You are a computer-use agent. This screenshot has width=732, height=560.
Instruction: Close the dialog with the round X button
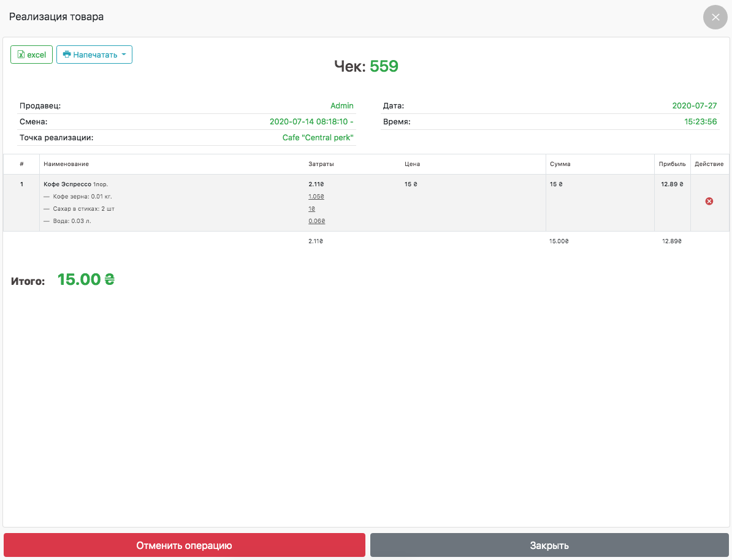pyautogui.click(x=715, y=17)
